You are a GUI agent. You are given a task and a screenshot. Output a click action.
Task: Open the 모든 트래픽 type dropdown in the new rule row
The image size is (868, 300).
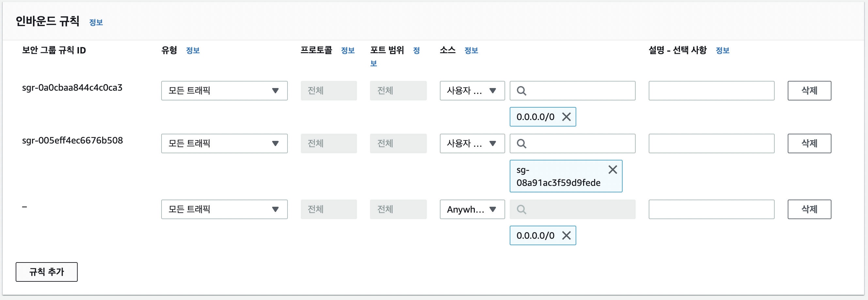[225, 209]
